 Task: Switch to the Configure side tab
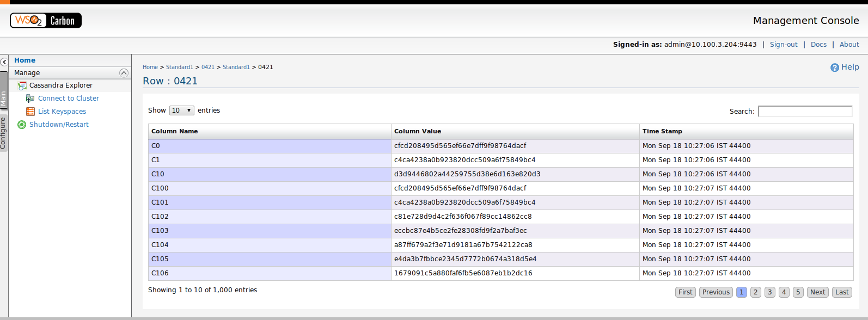(3, 133)
